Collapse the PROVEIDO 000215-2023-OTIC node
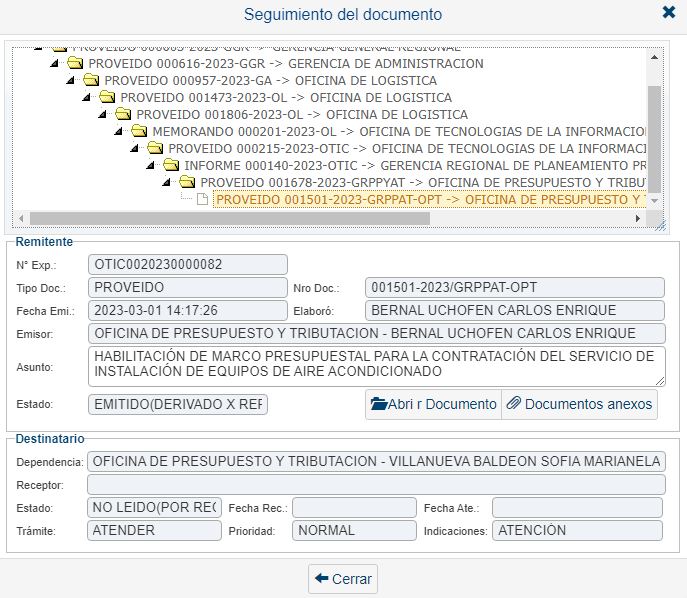The width and height of the screenshot is (687, 598). pos(134,149)
